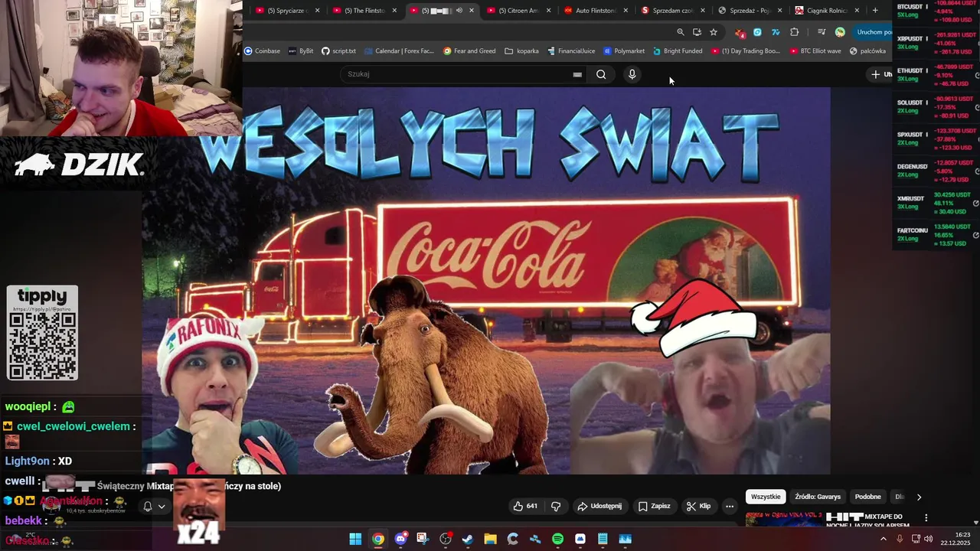Open Chrome from the taskbar
Image resolution: width=980 pixels, height=551 pixels.
(378, 539)
